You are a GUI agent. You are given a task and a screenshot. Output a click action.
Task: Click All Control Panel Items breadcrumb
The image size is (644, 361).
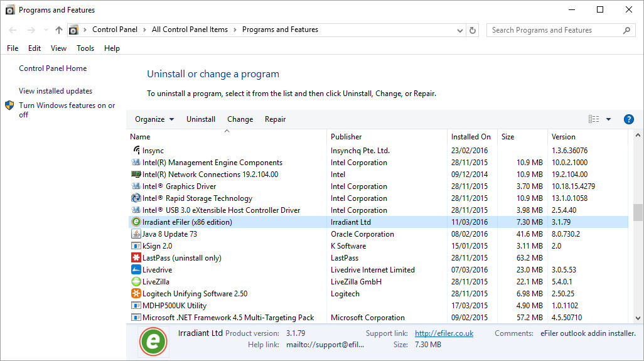pos(190,30)
